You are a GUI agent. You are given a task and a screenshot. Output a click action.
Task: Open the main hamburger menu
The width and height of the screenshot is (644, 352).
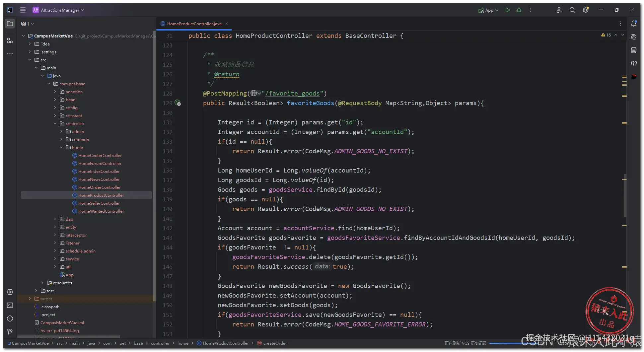(x=23, y=10)
